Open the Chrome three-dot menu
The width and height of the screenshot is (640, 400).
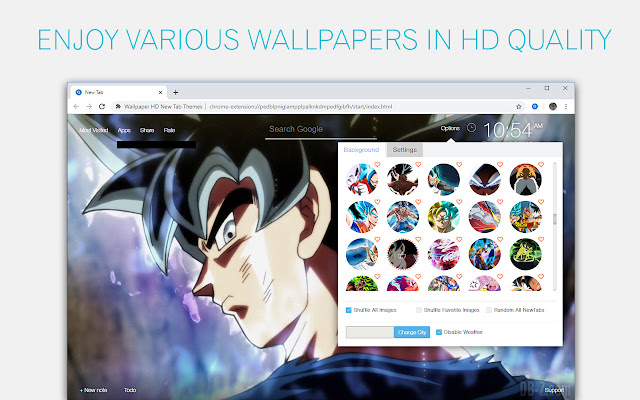pos(566,107)
